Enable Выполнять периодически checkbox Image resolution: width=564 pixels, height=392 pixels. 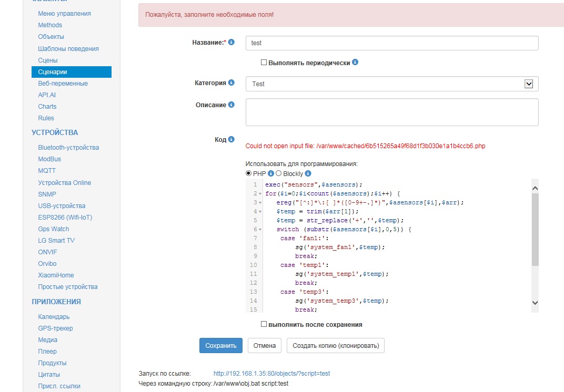point(264,63)
